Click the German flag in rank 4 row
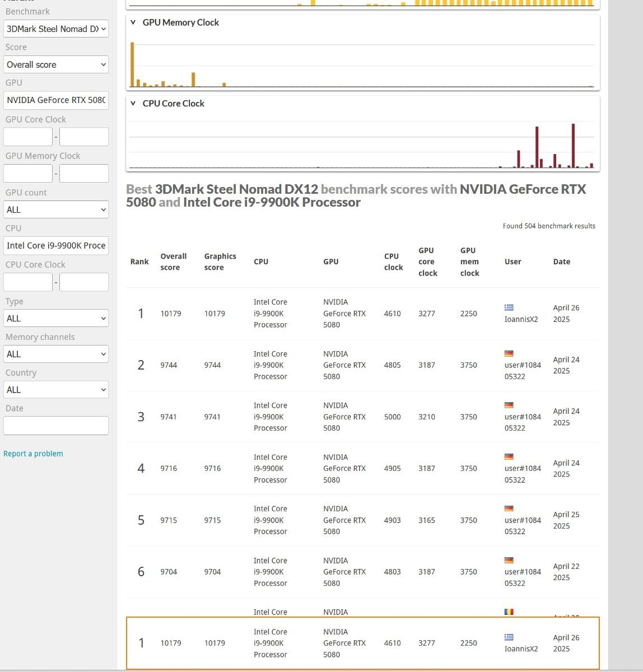 coord(509,457)
